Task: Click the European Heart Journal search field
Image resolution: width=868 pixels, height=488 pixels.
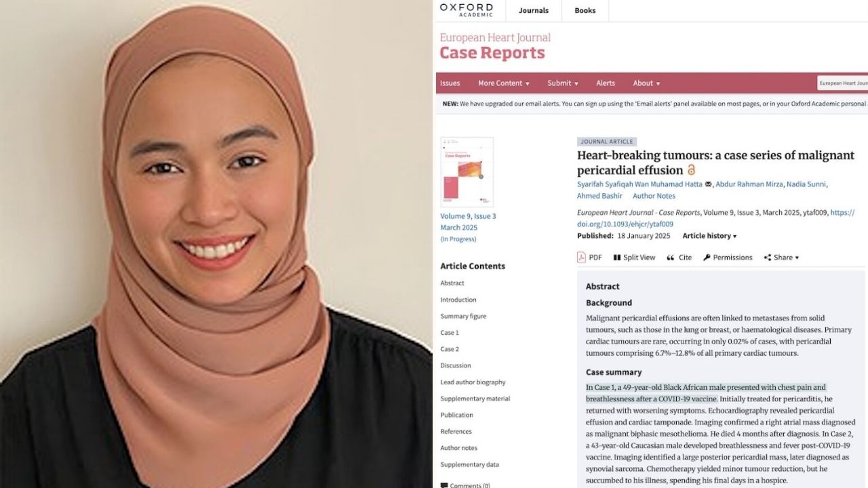Action: pyautogui.click(x=842, y=83)
